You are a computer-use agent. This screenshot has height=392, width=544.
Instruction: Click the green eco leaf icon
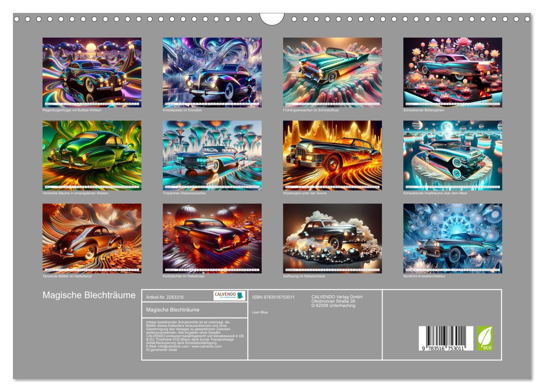[484, 338]
